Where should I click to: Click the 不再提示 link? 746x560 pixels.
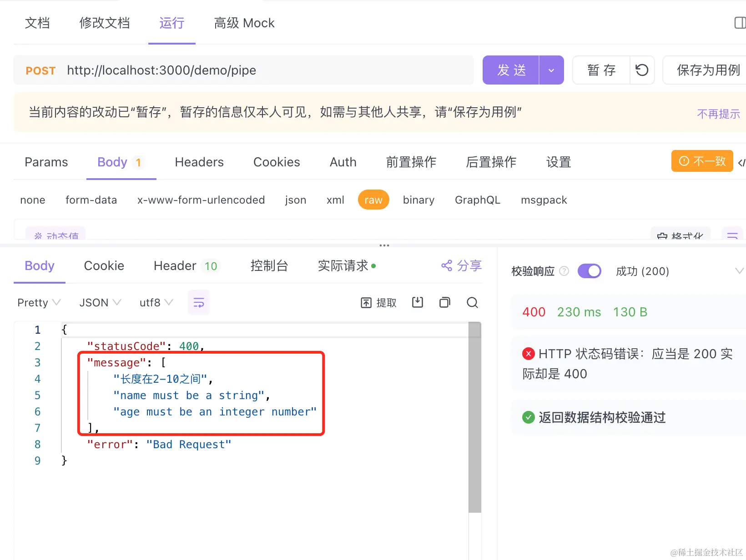click(x=719, y=114)
